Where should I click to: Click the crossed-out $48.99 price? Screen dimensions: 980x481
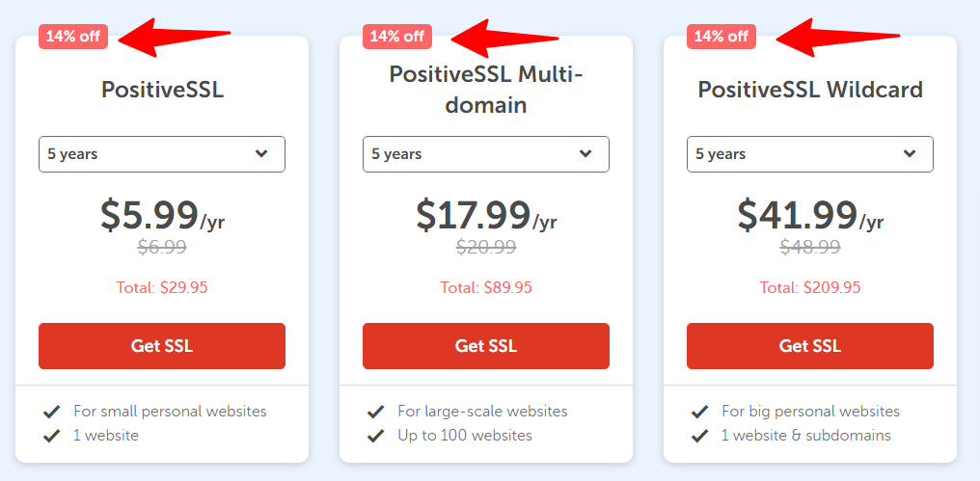(x=810, y=247)
